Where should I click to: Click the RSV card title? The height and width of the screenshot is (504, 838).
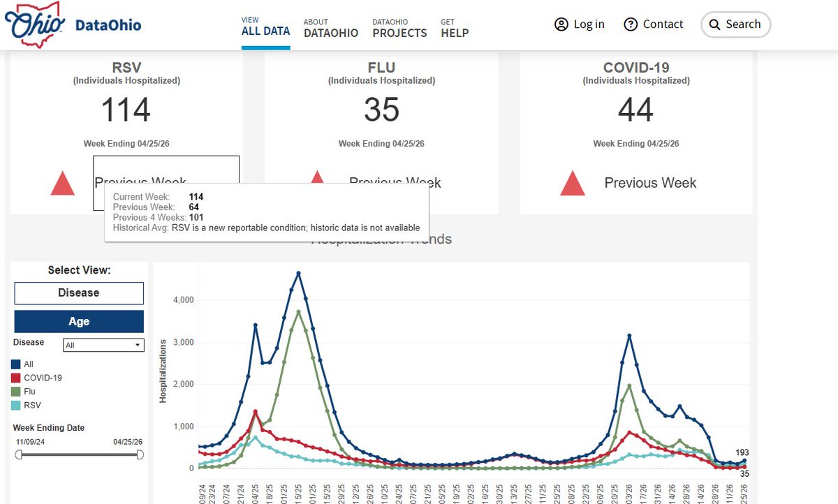pos(126,68)
